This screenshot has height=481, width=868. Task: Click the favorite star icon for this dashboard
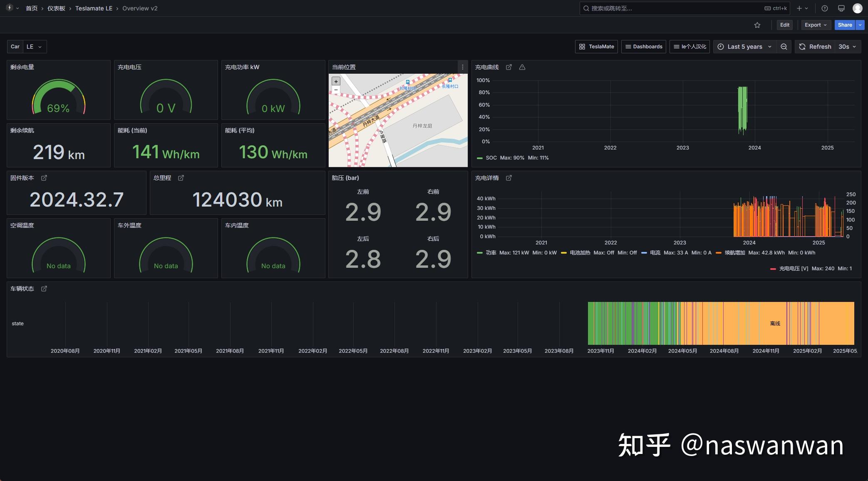coord(757,25)
